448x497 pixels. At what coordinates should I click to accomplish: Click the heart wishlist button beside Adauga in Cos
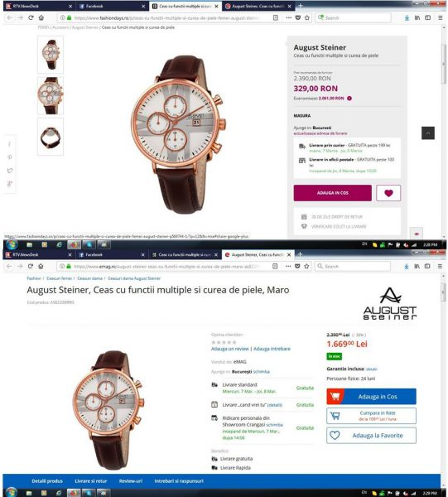pyautogui.click(x=388, y=193)
